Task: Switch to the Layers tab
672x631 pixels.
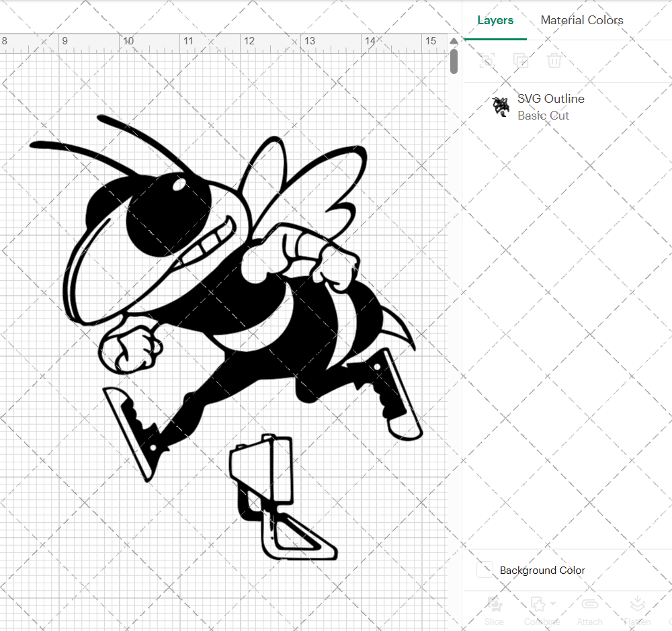Action: pyautogui.click(x=495, y=20)
